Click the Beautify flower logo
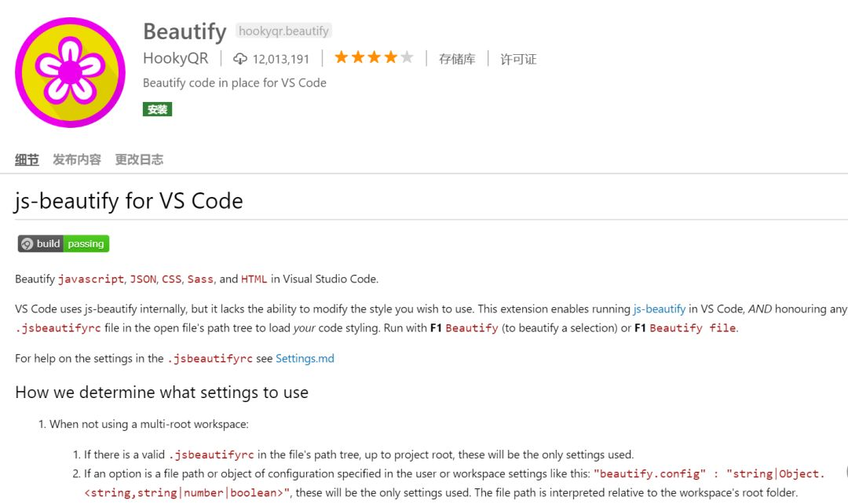Viewport: 848px width, 504px height. tap(70, 72)
